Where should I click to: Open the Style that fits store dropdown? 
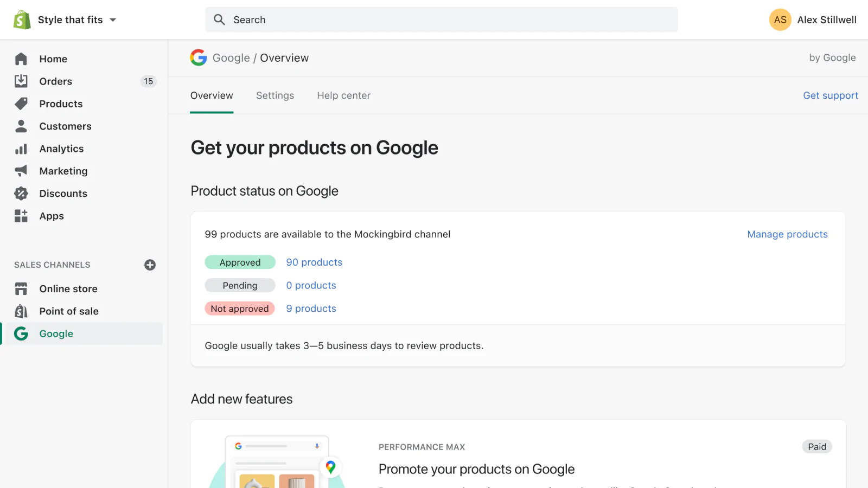76,20
